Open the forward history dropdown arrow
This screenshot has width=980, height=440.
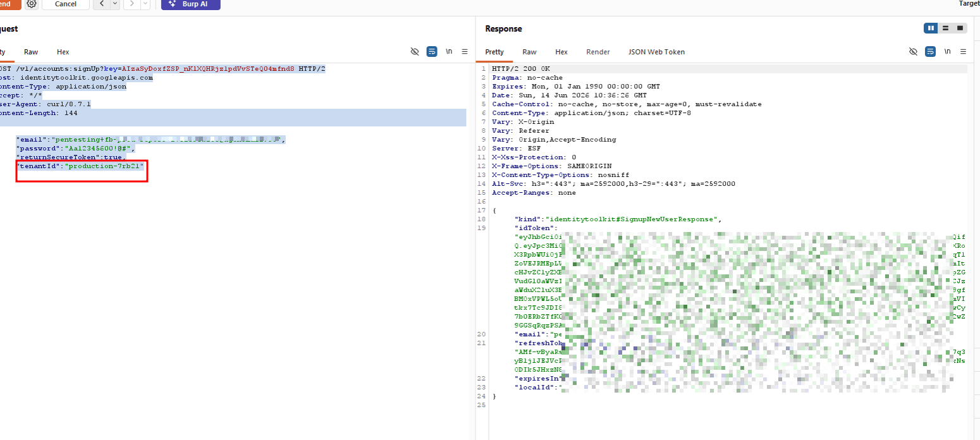click(x=145, y=4)
